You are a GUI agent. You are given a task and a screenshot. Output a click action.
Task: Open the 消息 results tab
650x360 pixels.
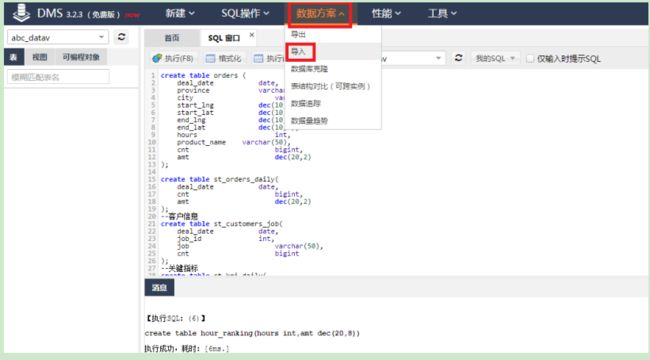159,287
